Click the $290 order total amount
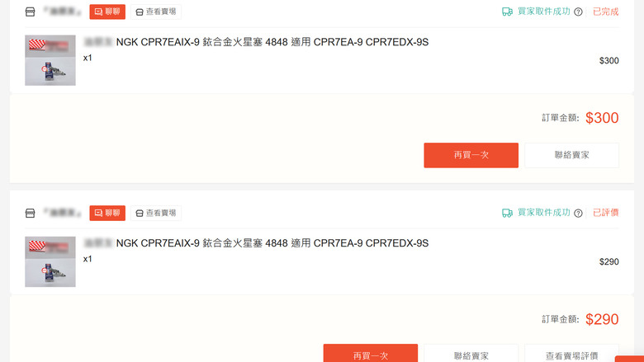The image size is (644, 362). (x=602, y=319)
